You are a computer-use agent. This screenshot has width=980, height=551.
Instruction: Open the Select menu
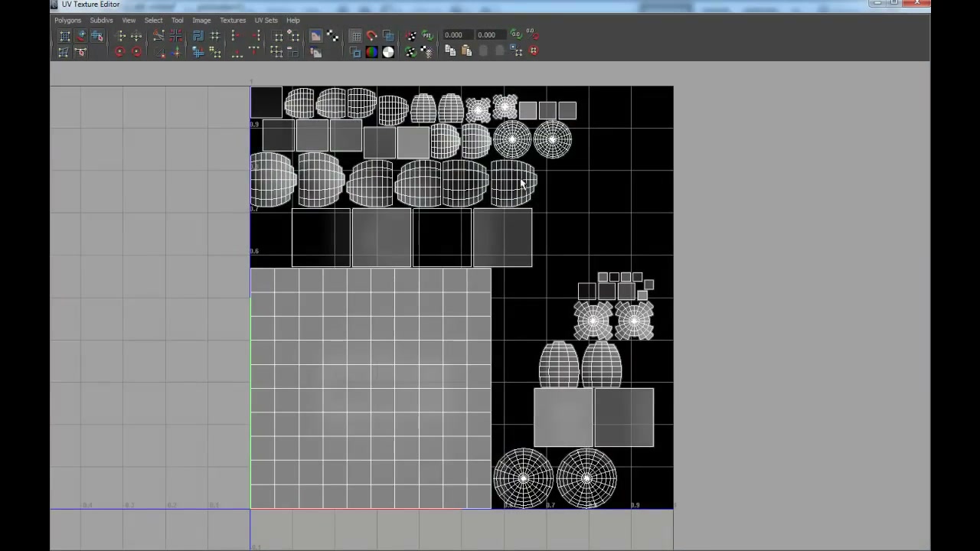point(153,20)
